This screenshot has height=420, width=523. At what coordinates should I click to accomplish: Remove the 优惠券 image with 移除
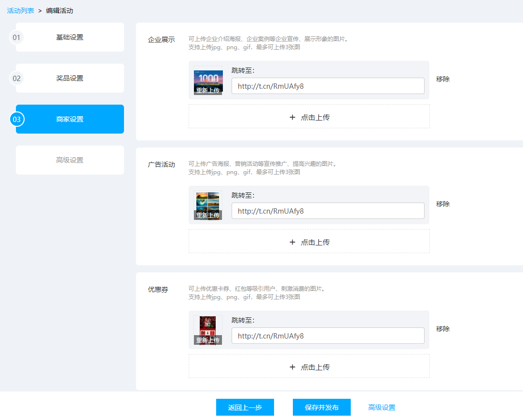442,329
